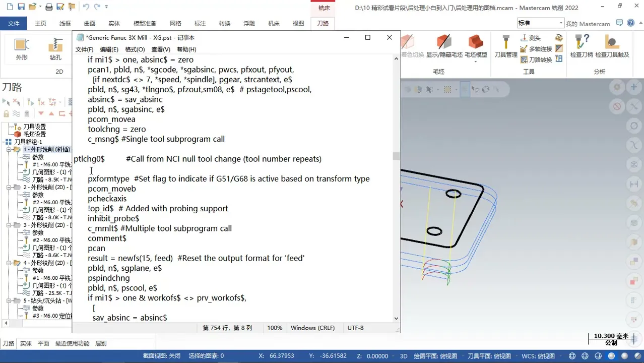Select the Drill (钻孔) toolpath icon
644x363 pixels.
tap(55, 49)
